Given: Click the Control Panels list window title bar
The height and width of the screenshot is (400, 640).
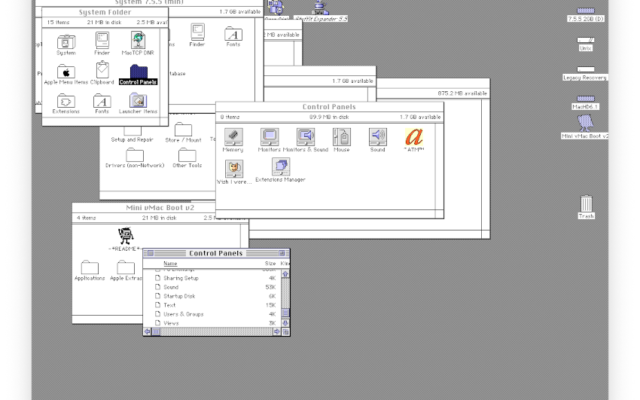Looking at the screenshot, I should 216,253.
